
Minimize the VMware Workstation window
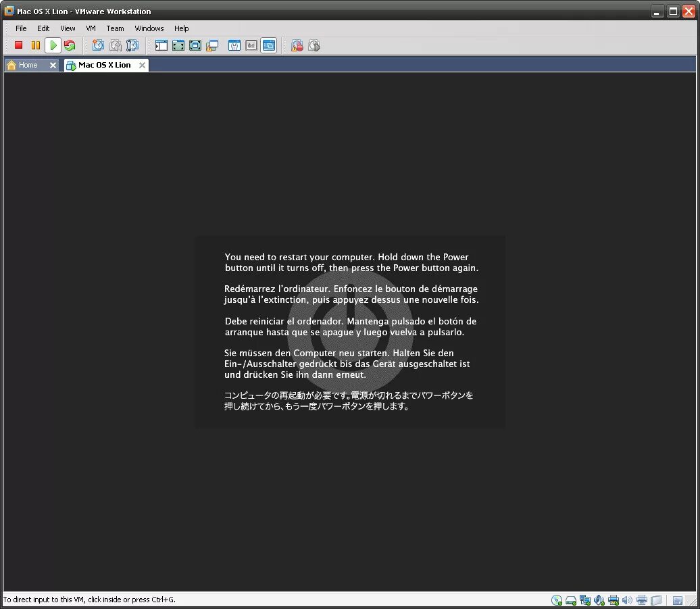click(x=656, y=11)
